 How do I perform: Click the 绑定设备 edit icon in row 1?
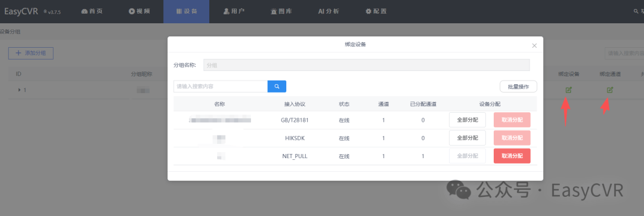[568, 90]
